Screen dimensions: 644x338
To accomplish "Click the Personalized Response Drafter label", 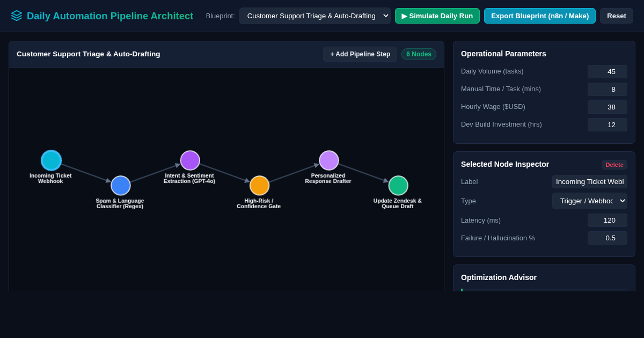I will point(328,179).
